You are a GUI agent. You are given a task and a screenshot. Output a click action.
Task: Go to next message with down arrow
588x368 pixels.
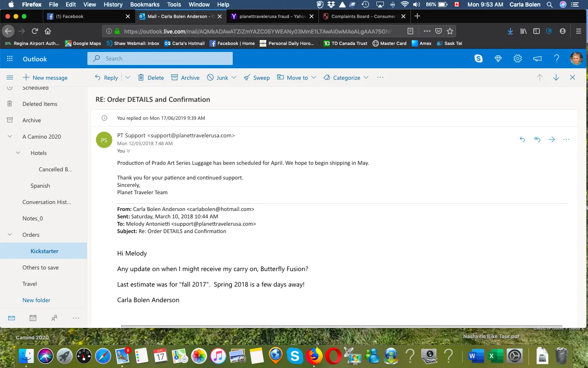point(556,77)
